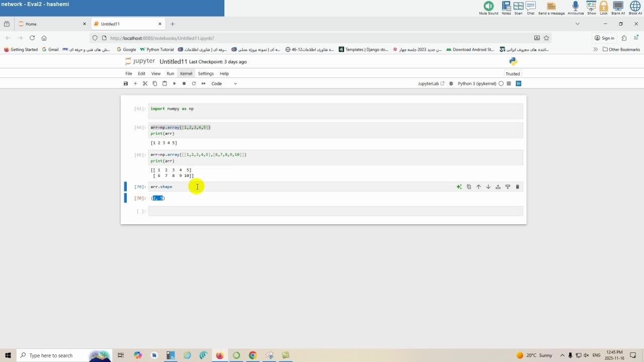Save the notebook with the floppy disk icon
644x362 pixels.
[126, 83]
